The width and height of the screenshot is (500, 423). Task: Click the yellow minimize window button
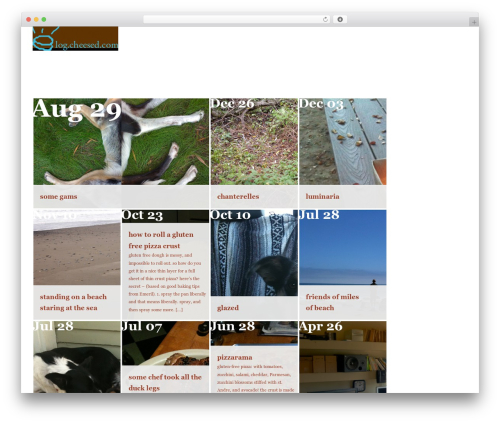36,19
